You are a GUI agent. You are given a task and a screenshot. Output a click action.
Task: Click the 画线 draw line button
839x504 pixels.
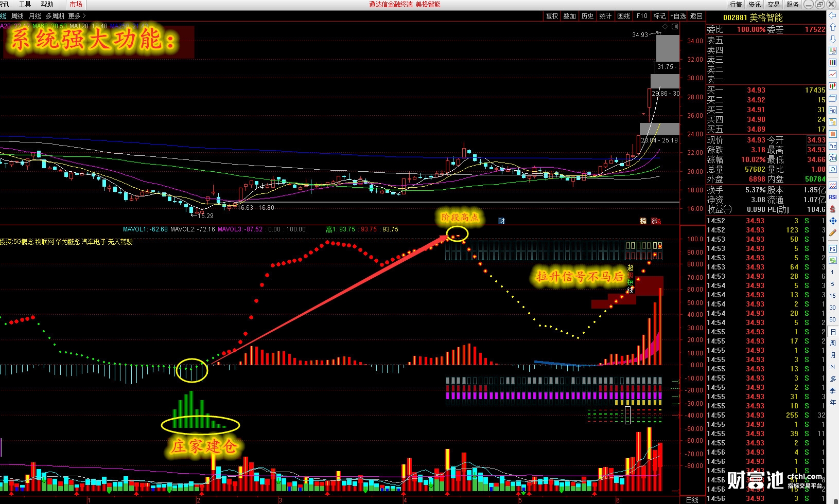pyautogui.click(x=623, y=16)
